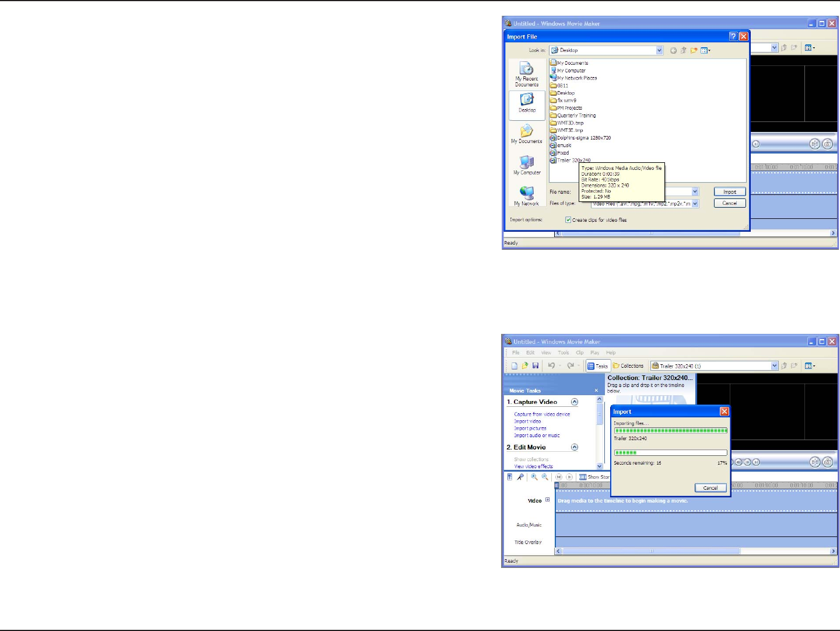Viewport: 840px width, 631px height.
Task: Open the View Menu in Import File dialog
Action: pos(705,51)
